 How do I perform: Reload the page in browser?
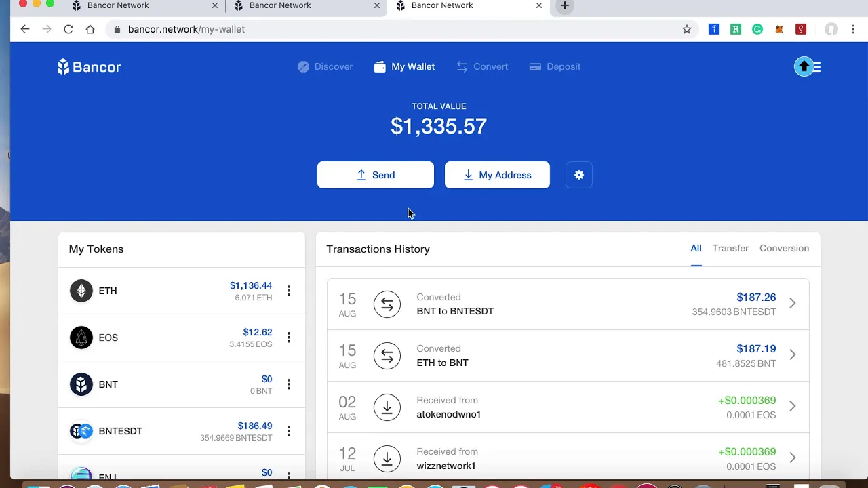click(x=68, y=29)
